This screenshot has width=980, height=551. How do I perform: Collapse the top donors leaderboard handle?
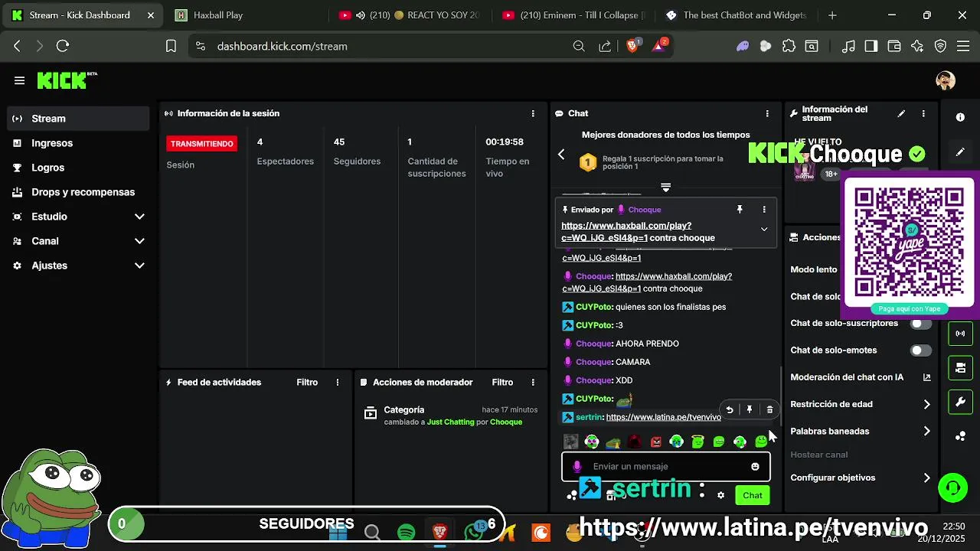(x=665, y=187)
